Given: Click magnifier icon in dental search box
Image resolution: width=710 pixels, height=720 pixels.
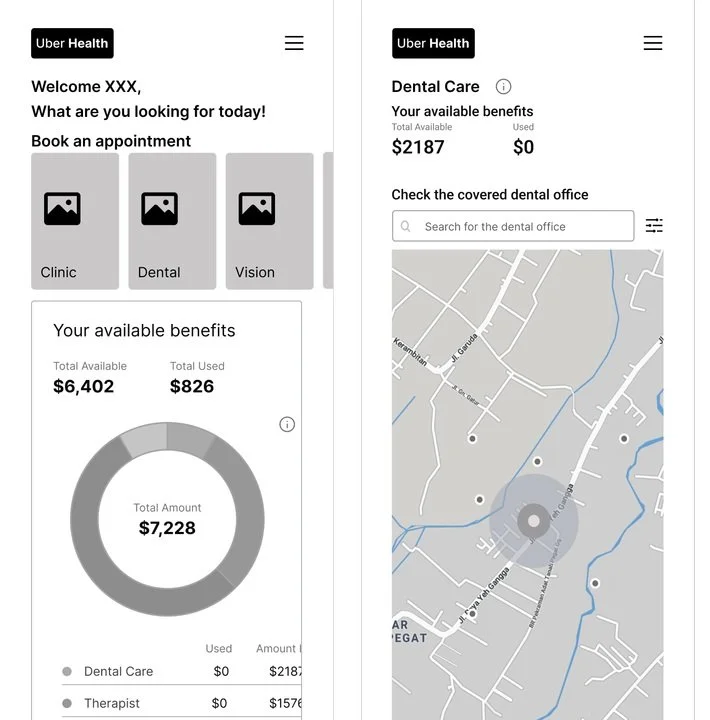Looking at the screenshot, I should point(406,226).
